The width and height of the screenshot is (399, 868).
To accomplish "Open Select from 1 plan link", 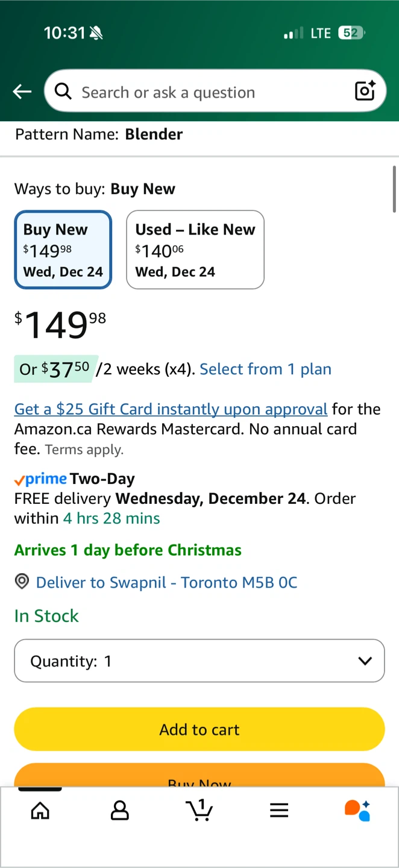I will (266, 369).
